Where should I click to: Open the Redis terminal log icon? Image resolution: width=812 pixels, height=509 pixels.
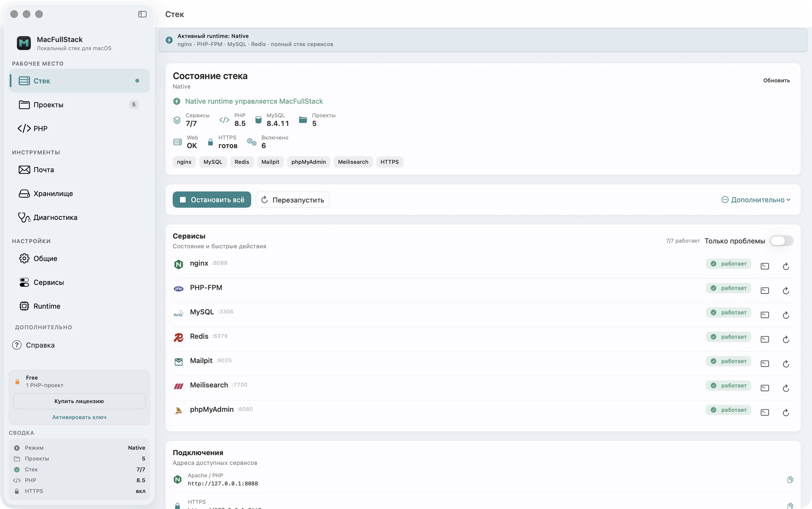tap(765, 339)
